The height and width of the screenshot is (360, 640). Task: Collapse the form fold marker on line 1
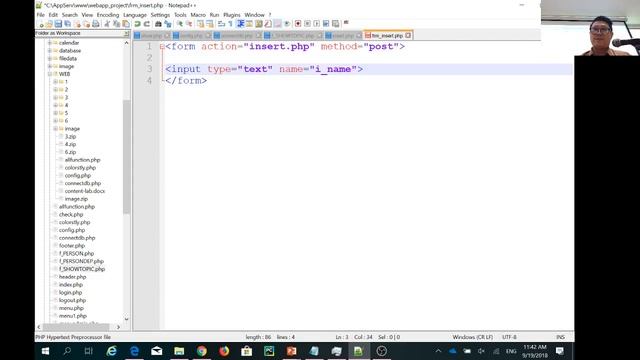[162, 47]
